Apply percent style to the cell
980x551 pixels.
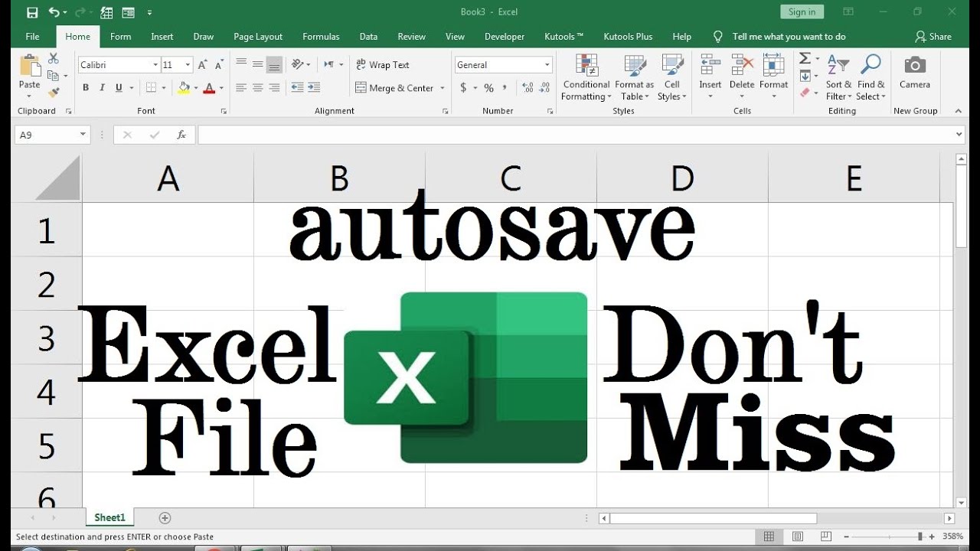488,88
